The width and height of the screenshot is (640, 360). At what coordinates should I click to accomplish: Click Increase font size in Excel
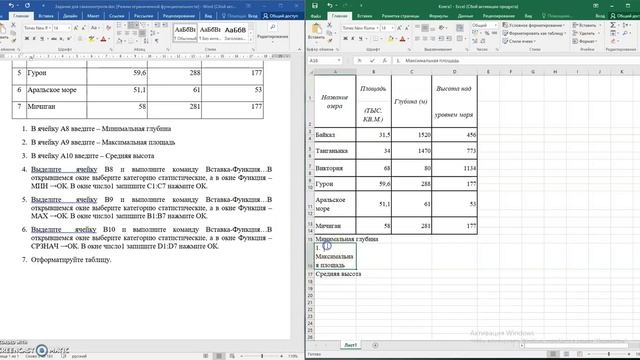point(399,28)
